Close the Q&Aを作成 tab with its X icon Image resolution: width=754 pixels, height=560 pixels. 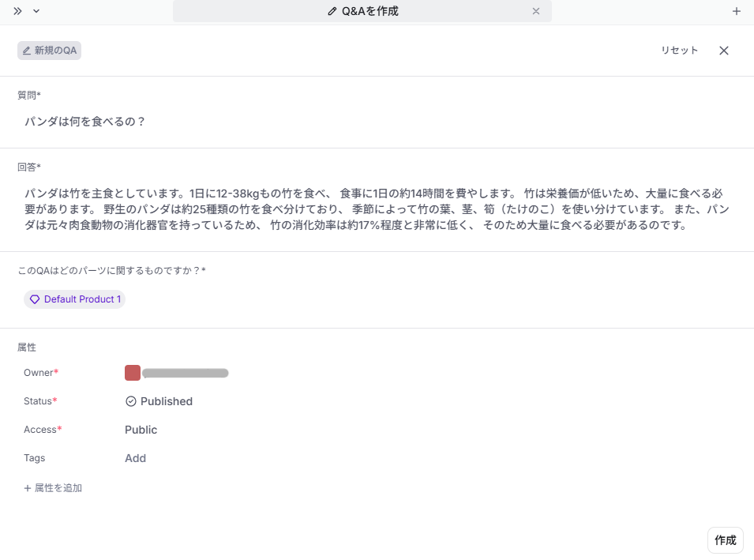coord(536,11)
